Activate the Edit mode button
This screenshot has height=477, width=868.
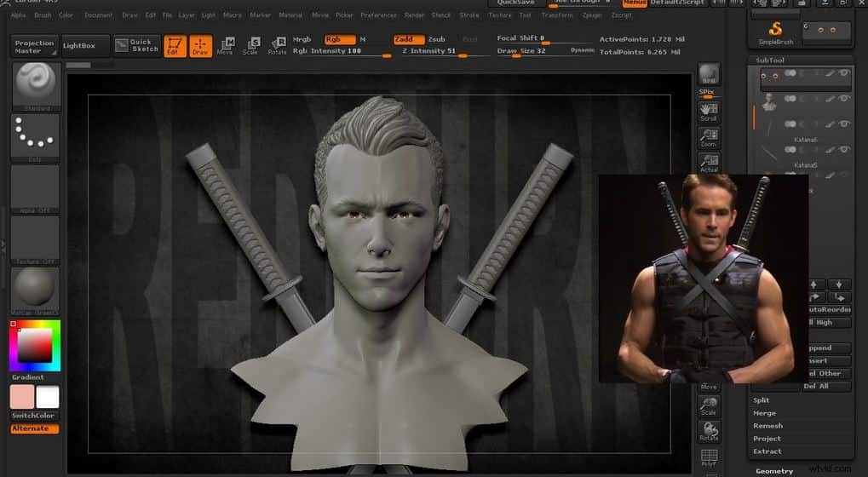175,46
